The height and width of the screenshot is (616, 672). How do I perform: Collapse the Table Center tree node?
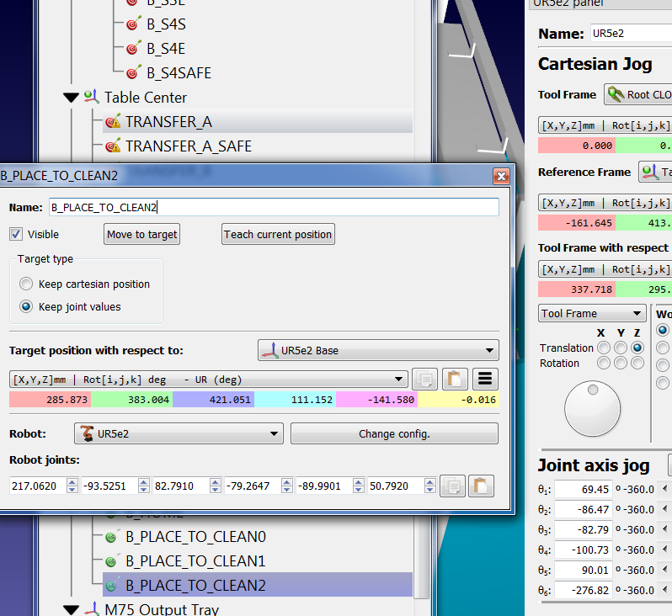71,98
